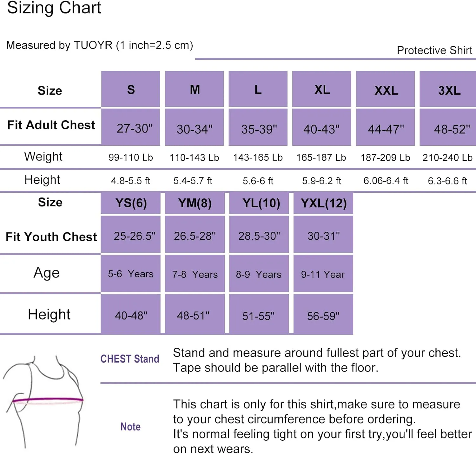This screenshot has width=476, height=454.
Task: Click the 8-9 Years age cell
Action: coord(259,274)
